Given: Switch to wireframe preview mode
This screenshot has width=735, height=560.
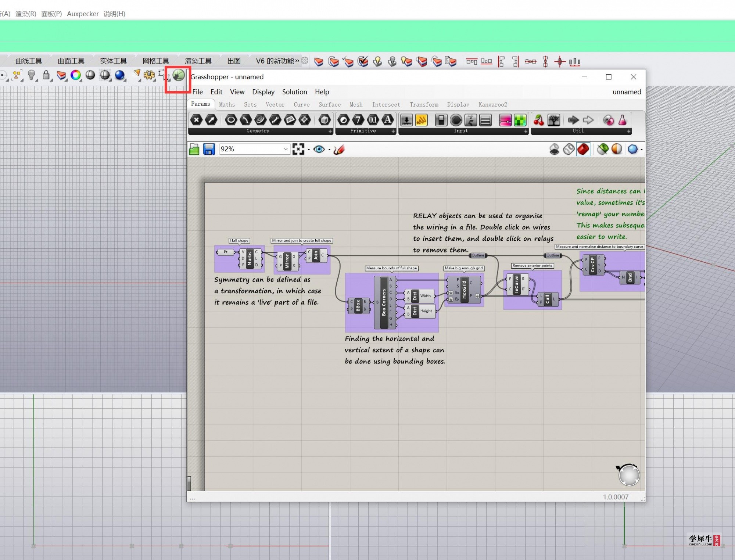Looking at the screenshot, I should [569, 149].
